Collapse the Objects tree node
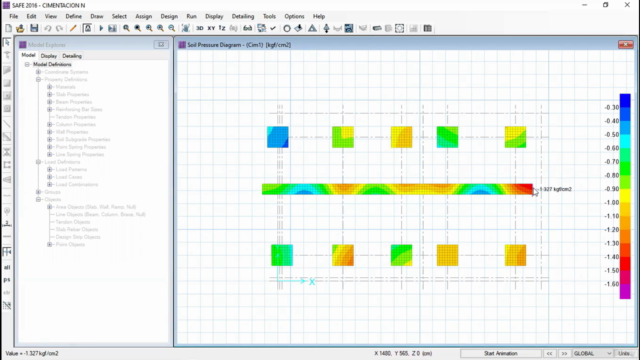 [38, 200]
